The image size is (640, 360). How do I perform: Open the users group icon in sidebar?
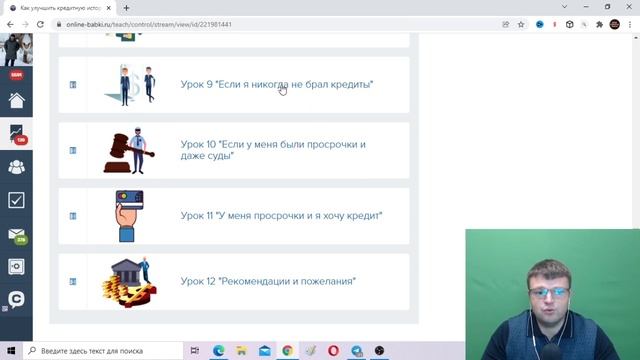[x=16, y=167]
